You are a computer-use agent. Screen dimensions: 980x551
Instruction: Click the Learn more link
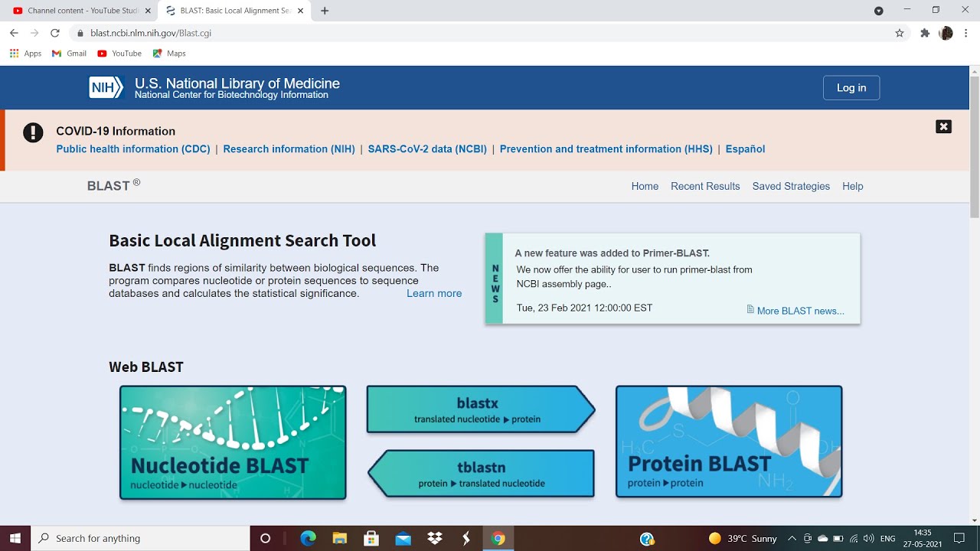click(x=434, y=293)
